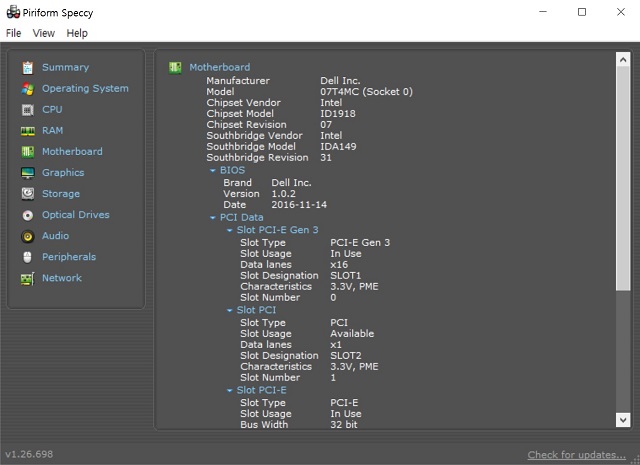The width and height of the screenshot is (640, 465).
Task: Open the Summary section
Action: (65, 67)
